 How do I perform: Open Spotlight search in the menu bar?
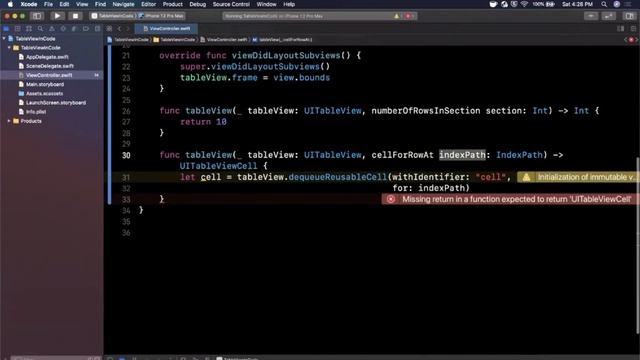coord(604,4)
